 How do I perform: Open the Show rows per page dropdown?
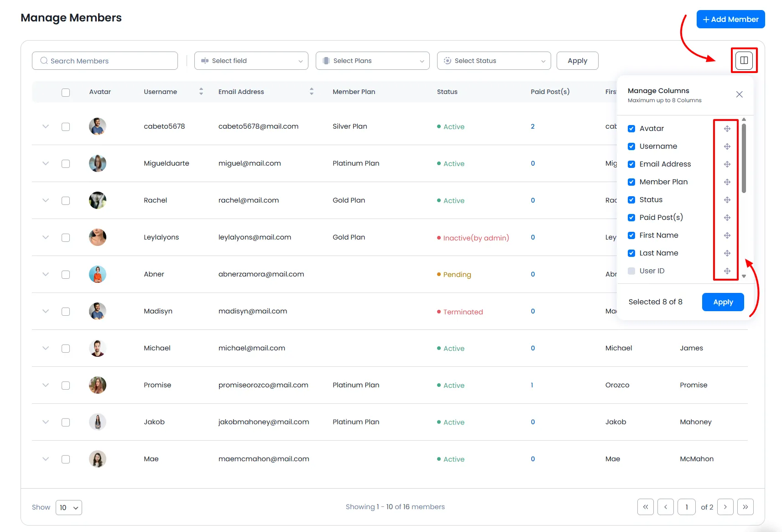69,507
